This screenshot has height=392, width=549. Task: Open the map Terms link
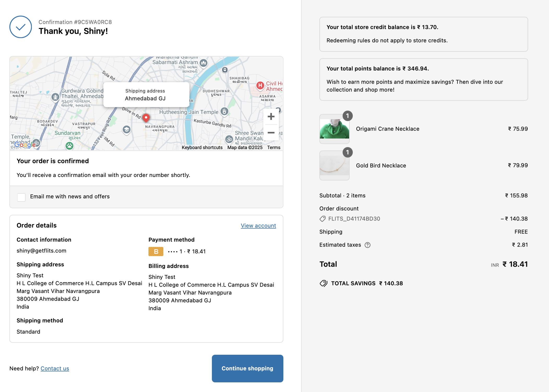(273, 148)
